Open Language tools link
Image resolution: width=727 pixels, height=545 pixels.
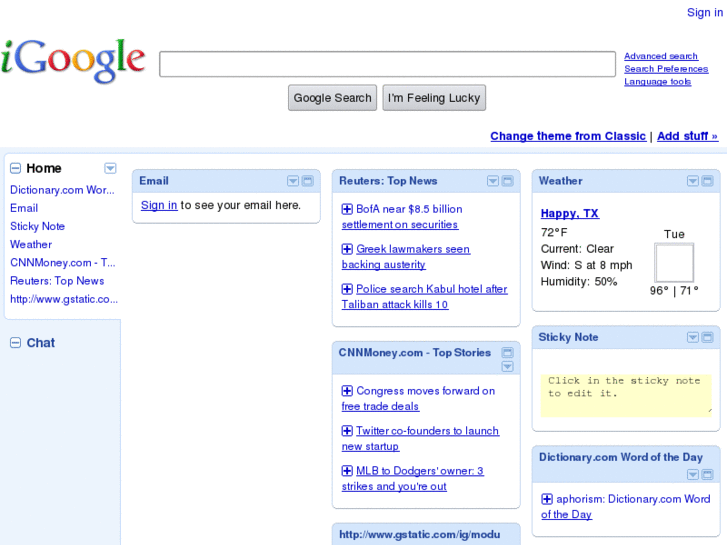click(657, 82)
